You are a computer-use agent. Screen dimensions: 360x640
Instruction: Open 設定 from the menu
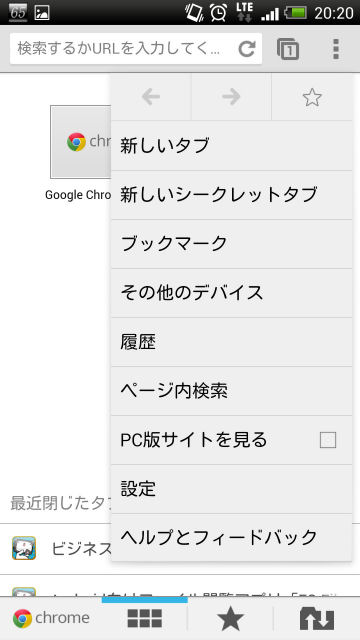tap(231, 489)
